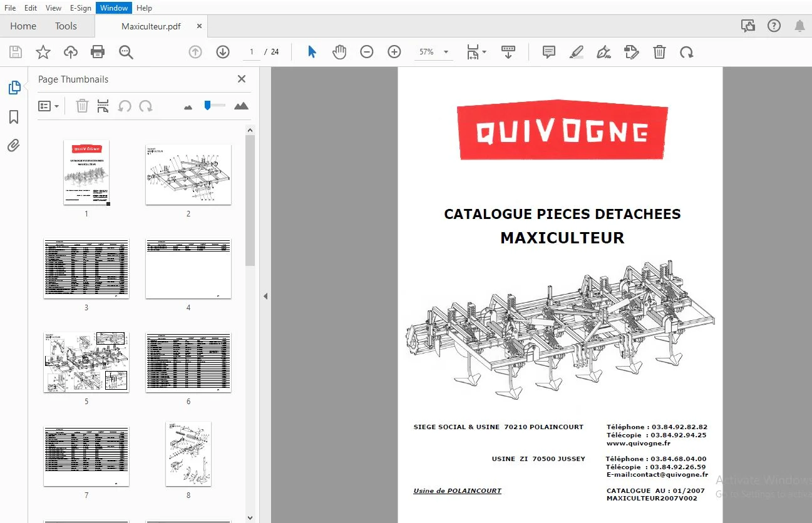
Task: Open the Sign document pen tool
Action: coord(604,52)
